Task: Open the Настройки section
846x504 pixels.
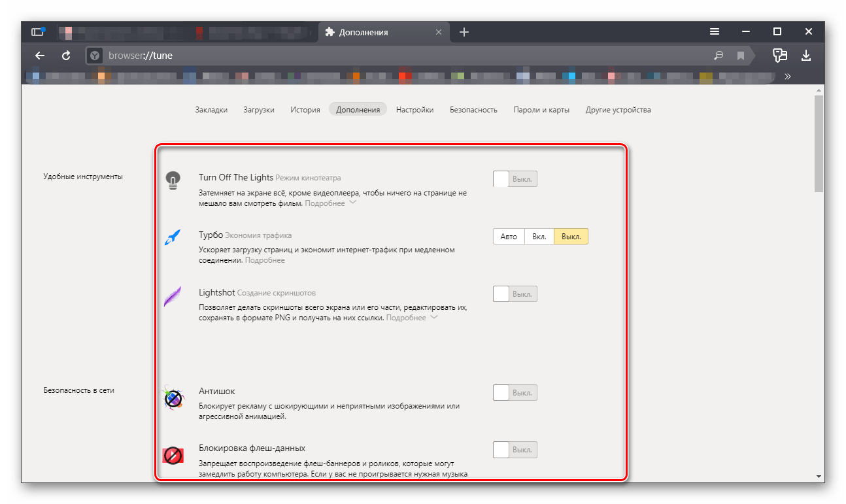Action: coord(415,110)
